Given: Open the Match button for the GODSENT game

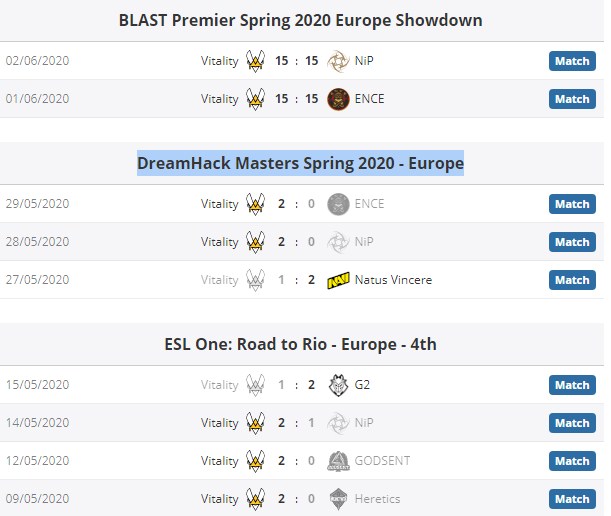Looking at the screenshot, I should click(572, 461).
